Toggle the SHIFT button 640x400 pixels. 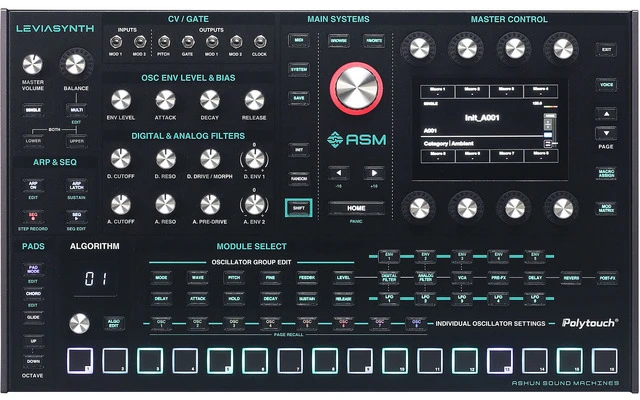[299, 208]
